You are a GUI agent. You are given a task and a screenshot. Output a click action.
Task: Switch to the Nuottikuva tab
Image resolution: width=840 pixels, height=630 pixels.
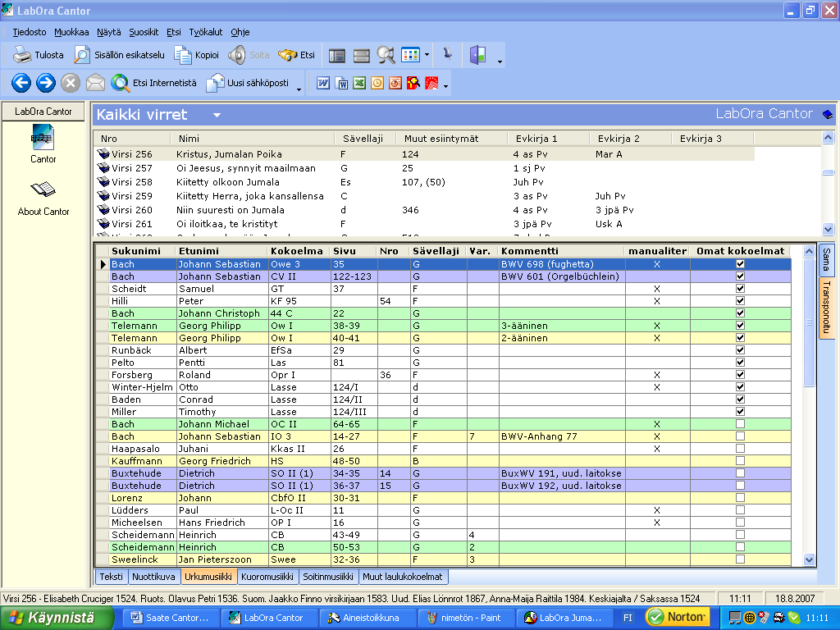pos(153,577)
